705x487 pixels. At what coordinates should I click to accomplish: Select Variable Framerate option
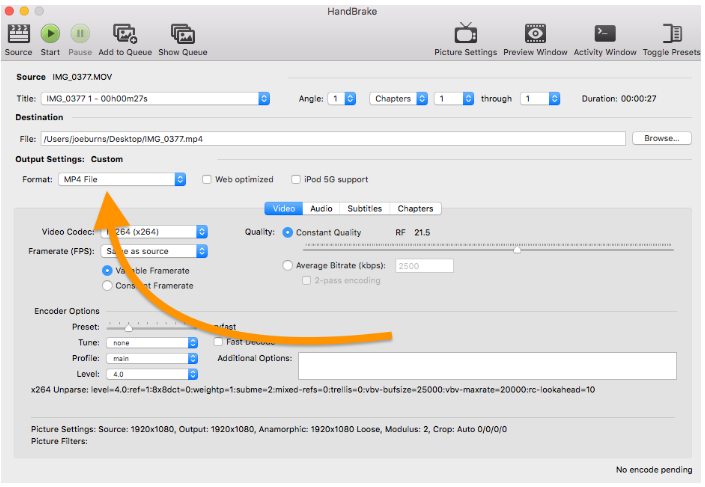[x=107, y=271]
